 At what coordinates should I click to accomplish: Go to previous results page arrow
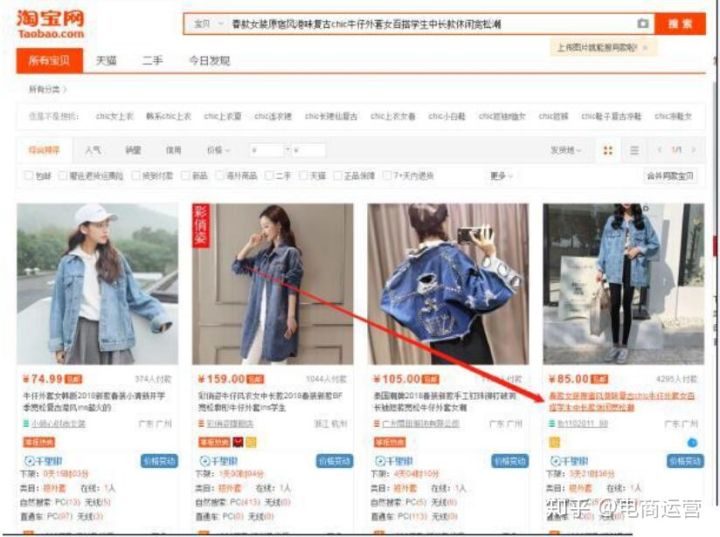[x=659, y=150]
